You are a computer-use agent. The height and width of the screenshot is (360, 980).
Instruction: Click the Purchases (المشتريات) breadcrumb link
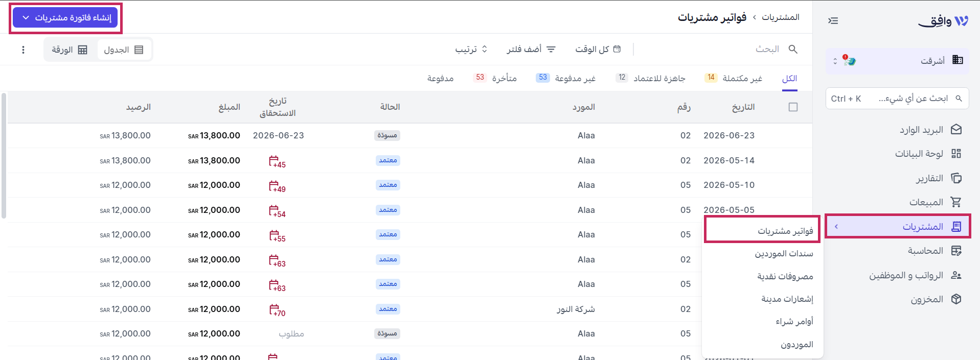tap(781, 17)
